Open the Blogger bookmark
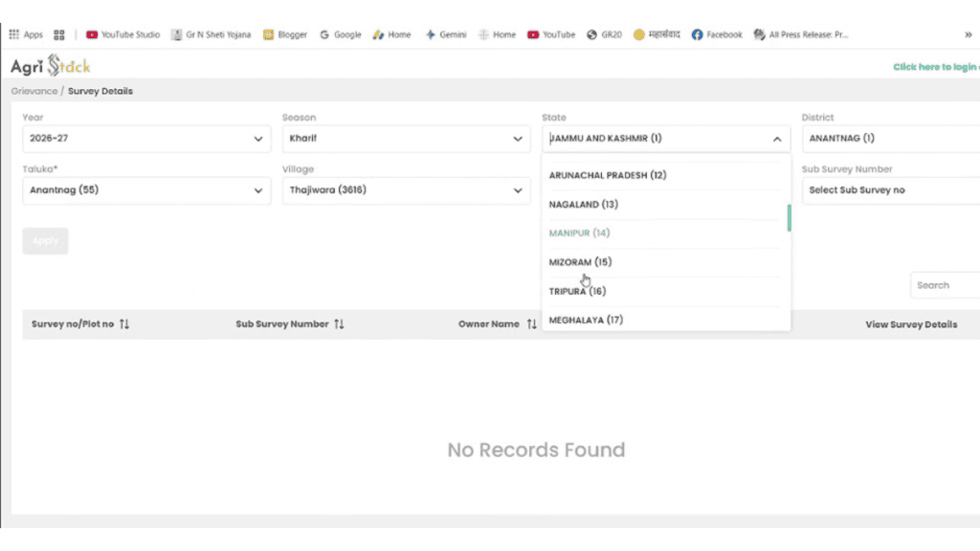 point(285,34)
